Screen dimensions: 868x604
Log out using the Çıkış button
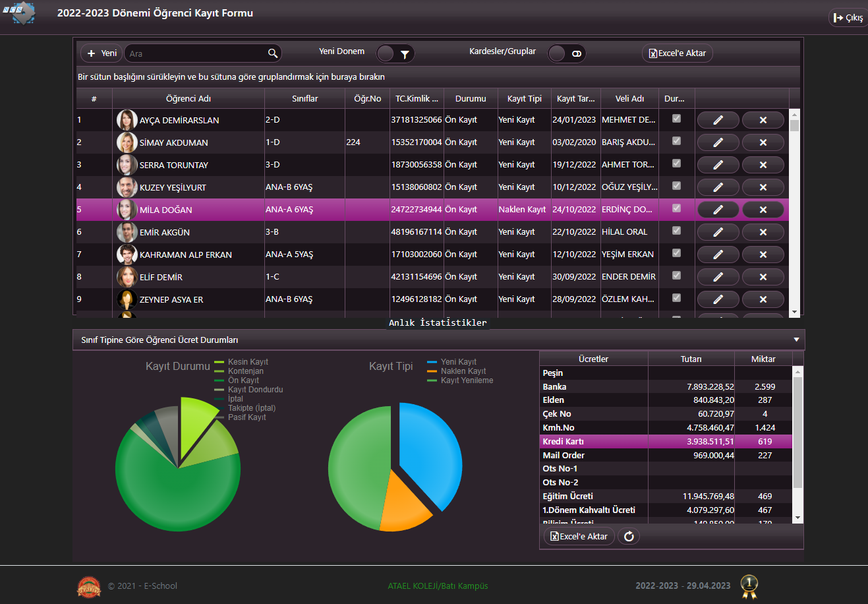[848, 18]
